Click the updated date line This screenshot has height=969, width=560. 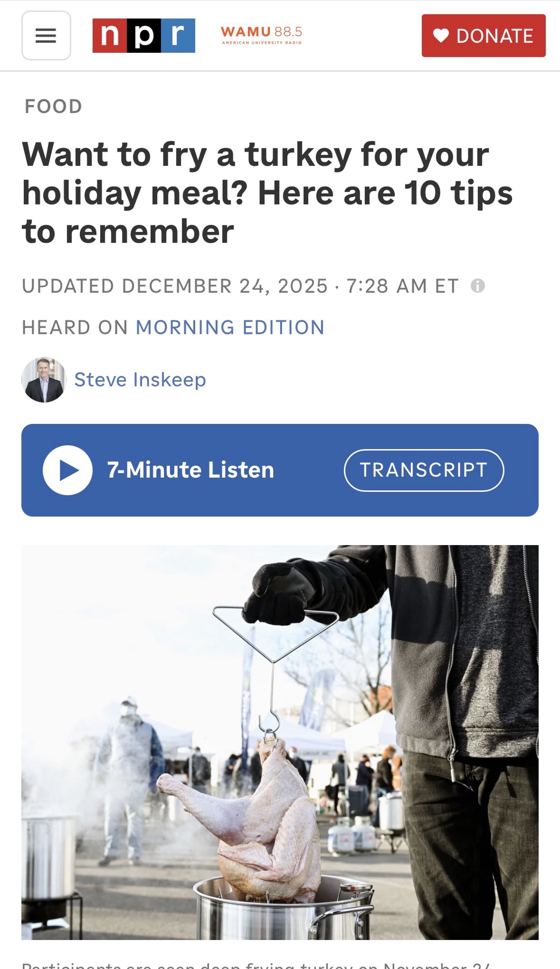tap(240, 286)
